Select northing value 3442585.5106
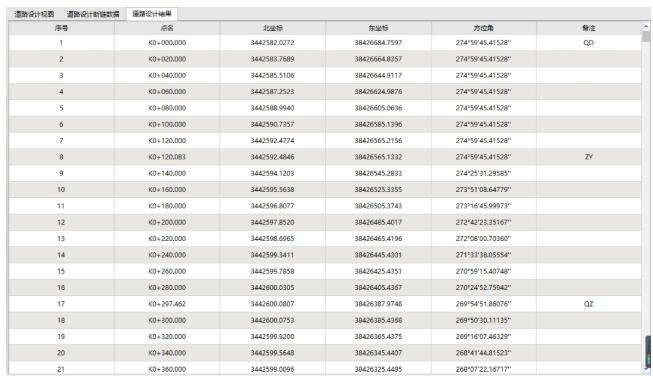This screenshot has height=388, width=653. [x=272, y=75]
